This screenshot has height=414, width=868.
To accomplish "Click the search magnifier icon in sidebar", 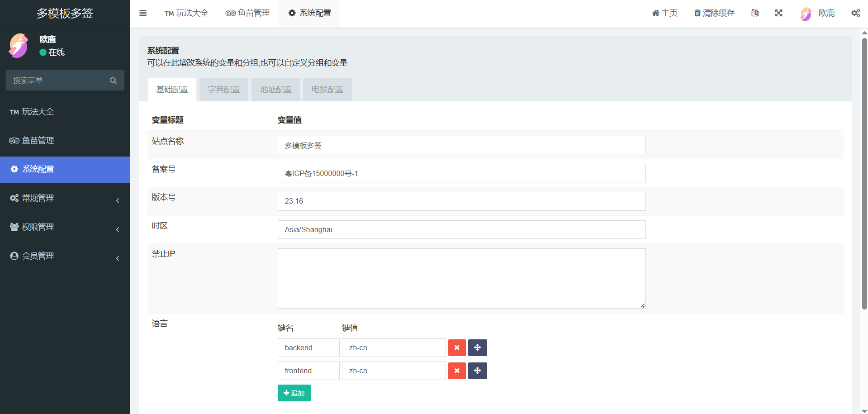I will (113, 81).
